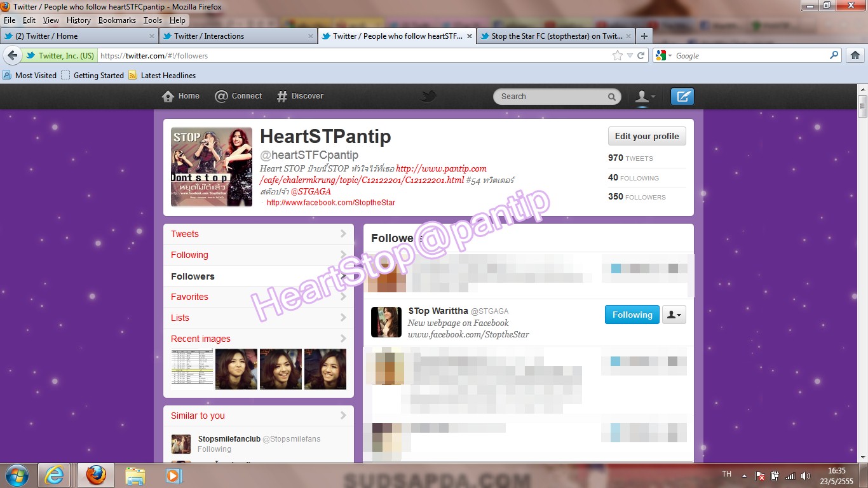The width and height of the screenshot is (868, 488).
Task: Click the search magnifier in Google box
Action: point(834,55)
